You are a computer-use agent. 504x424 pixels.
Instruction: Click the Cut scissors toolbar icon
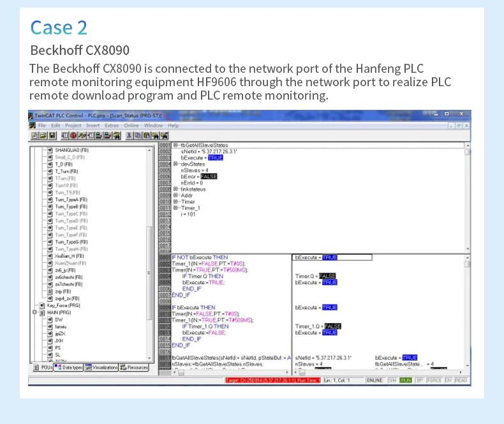tap(130, 135)
